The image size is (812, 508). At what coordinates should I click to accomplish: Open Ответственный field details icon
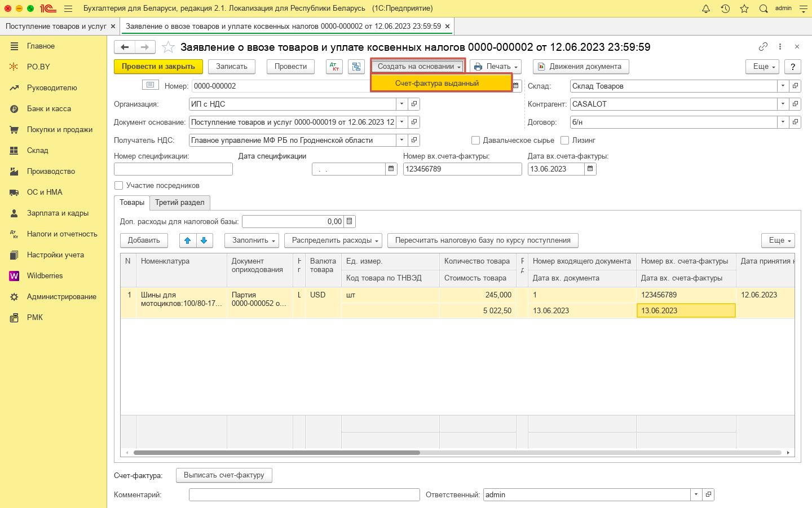[708, 494]
